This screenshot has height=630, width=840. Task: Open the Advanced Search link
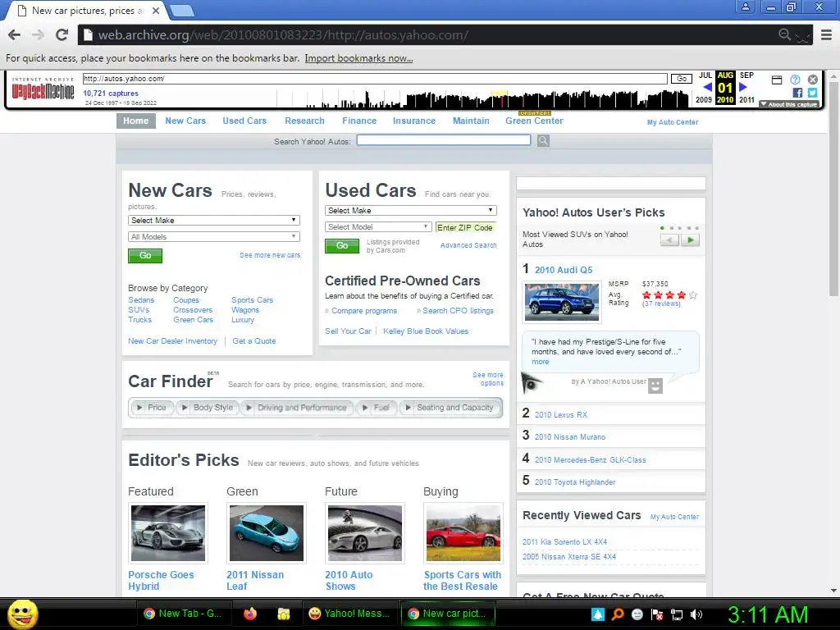(x=468, y=245)
